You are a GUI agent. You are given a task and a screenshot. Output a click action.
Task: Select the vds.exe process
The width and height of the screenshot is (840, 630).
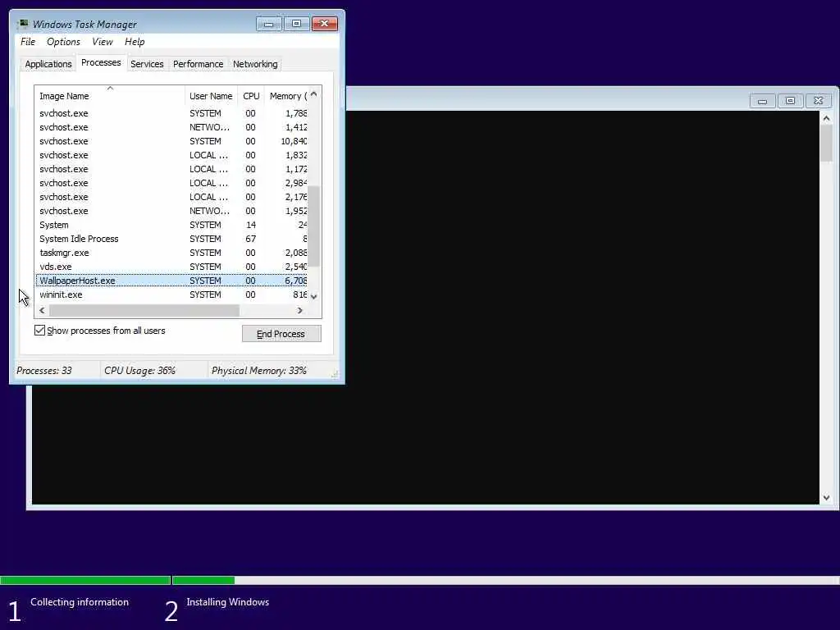point(171,267)
